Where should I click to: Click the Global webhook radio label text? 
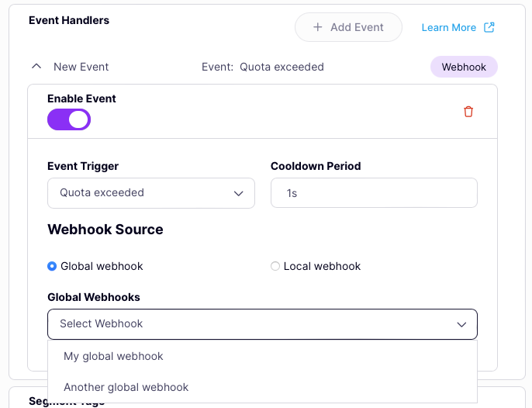click(102, 266)
